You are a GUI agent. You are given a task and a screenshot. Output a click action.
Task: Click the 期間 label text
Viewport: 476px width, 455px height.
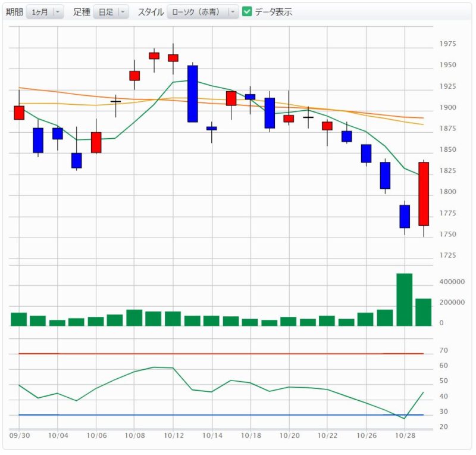point(14,12)
